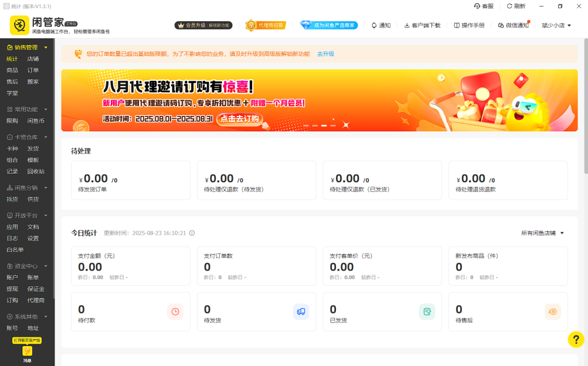Viewport: 588px width, 366px height.
Task: Click the yellow help question mark icon
Action: [x=575, y=339]
